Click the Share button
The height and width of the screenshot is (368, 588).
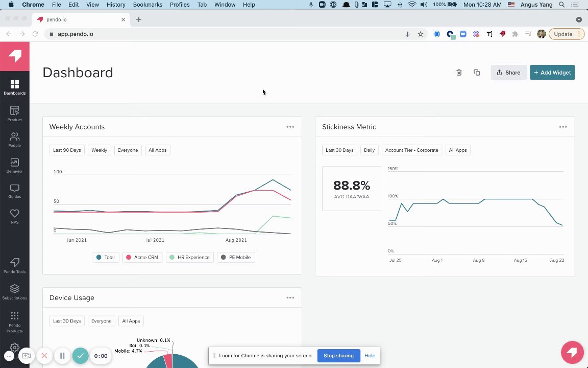pyautogui.click(x=508, y=73)
